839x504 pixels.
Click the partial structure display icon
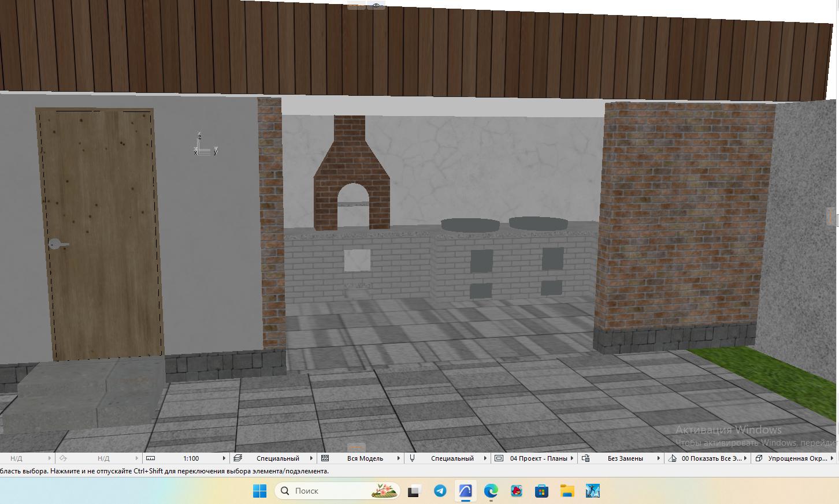click(x=325, y=458)
